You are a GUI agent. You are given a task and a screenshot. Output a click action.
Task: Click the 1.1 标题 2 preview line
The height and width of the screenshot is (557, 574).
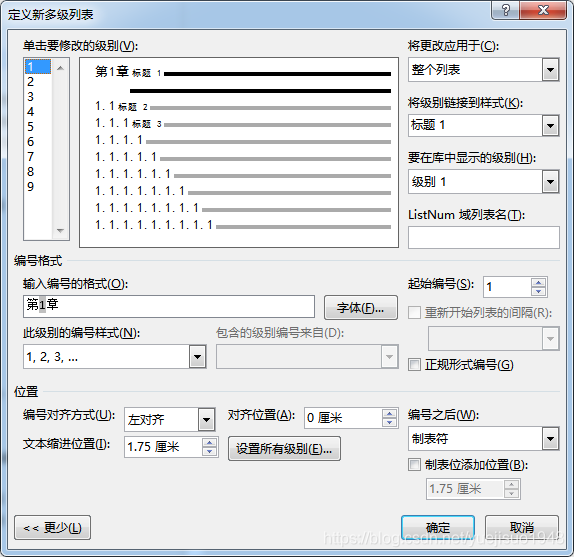coord(243,107)
